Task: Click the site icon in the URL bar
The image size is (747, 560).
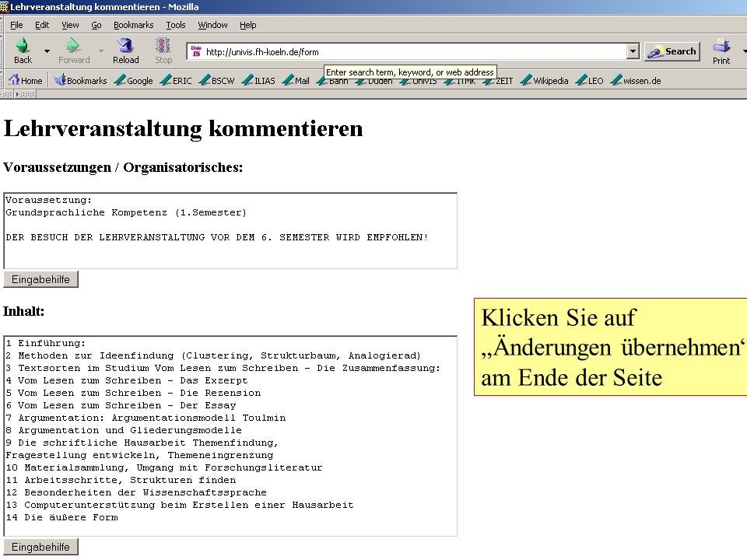Action: [x=196, y=51]
